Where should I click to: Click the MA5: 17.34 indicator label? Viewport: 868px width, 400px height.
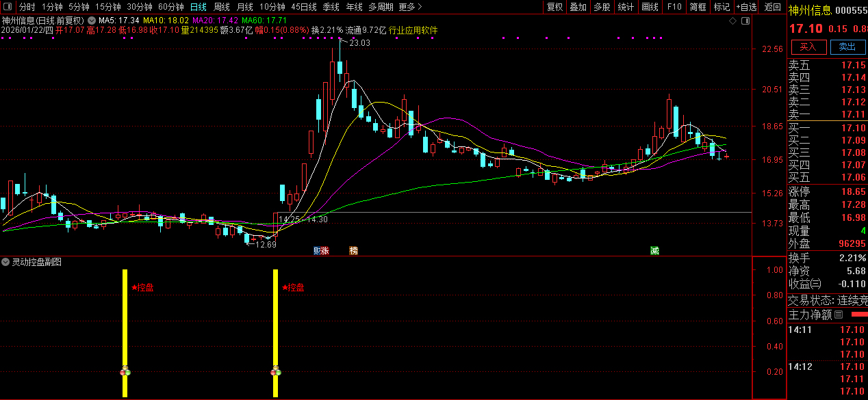point(120,21)
